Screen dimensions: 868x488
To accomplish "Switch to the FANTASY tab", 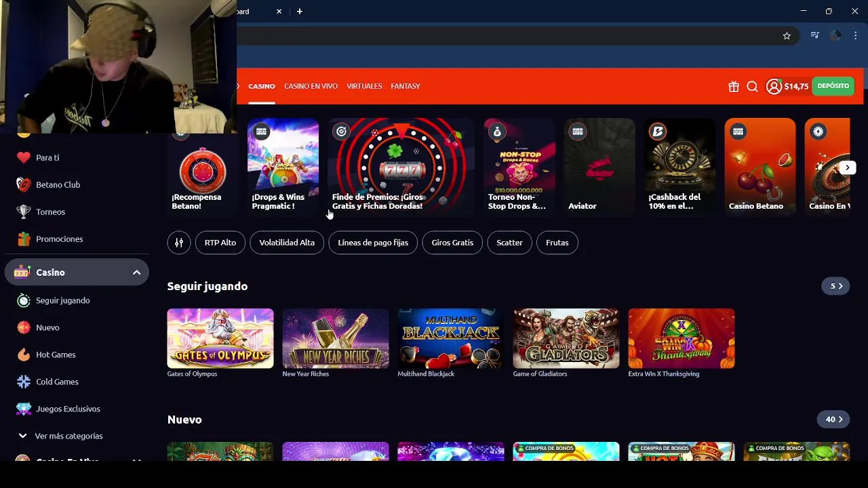I will pyautogui.click(x=406, y=86).
